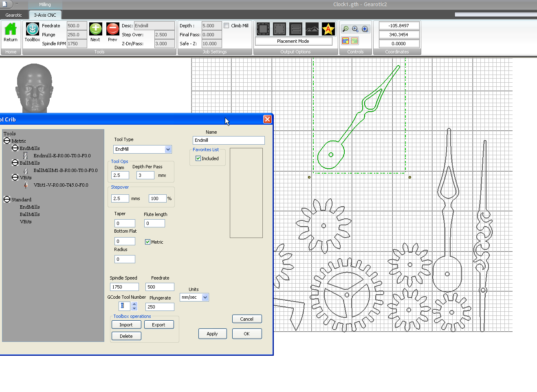Viewport: 537px width, 392px height.
Task: Click the Spindle Speed input field
Action: (x=124, y=287)
